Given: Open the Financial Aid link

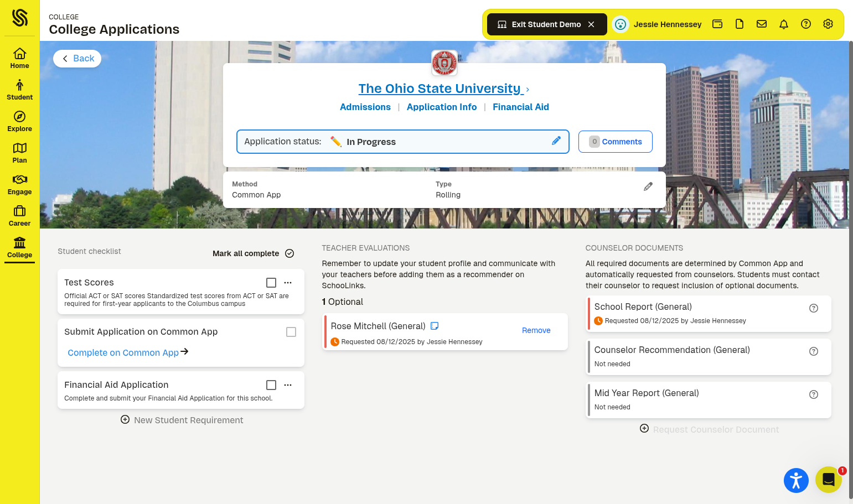Looking at the screenshot, I should tap(521, 107).
